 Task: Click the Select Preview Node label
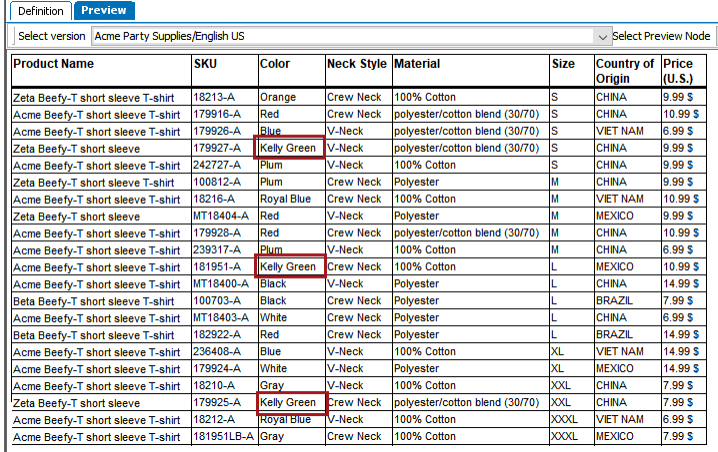tap(661, 36)
